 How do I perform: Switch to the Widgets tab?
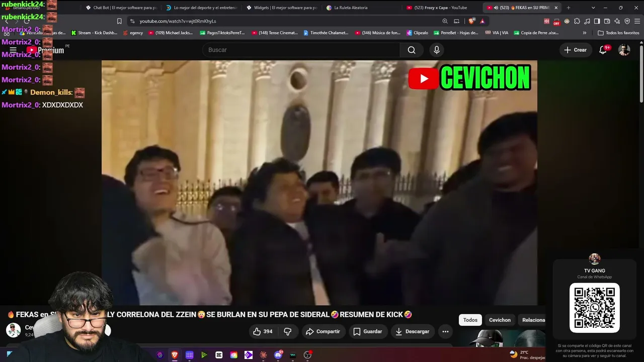pyautogui.click(x=282, y=8)
